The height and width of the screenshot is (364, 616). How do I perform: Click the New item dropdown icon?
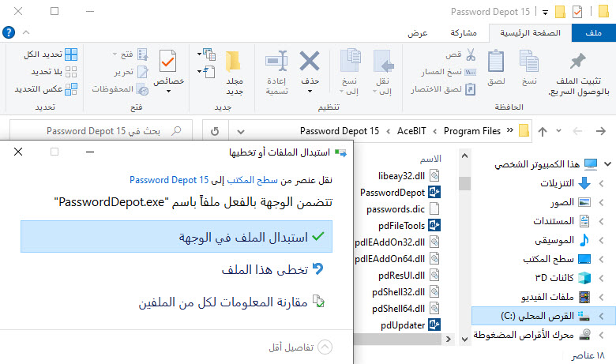pos(207,54)
